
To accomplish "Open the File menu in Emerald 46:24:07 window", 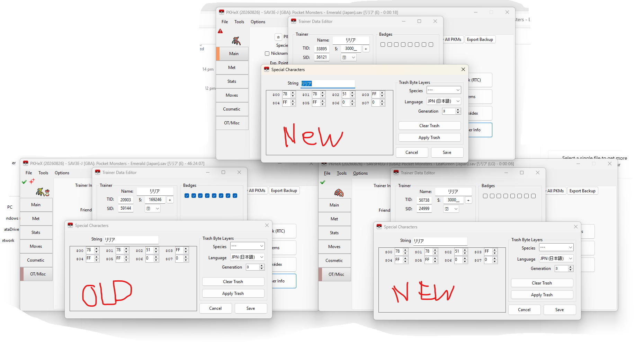I will coord(29,173).
